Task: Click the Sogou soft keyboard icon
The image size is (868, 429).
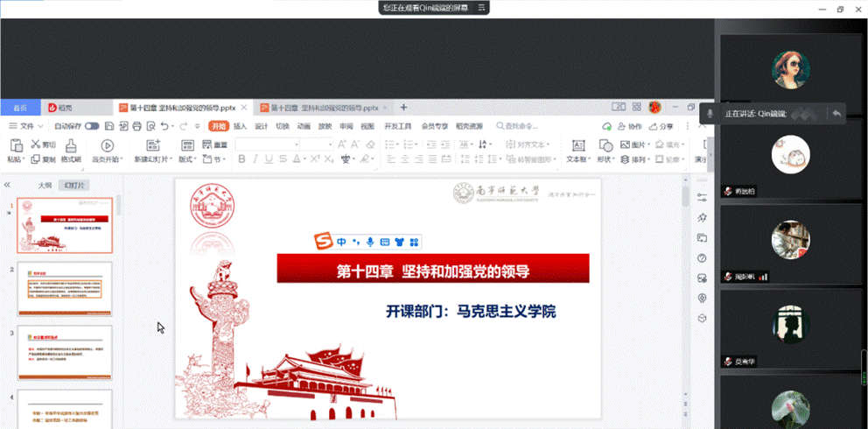Action: (x=385, y=242)
